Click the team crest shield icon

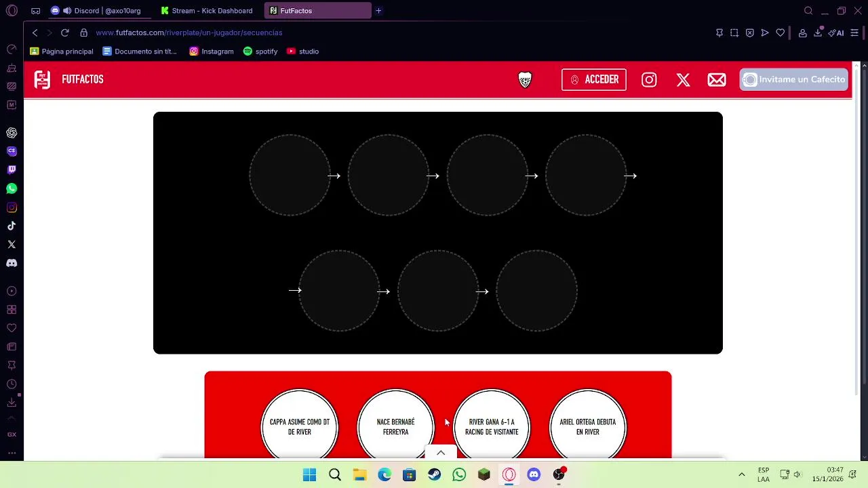point(525,80)
